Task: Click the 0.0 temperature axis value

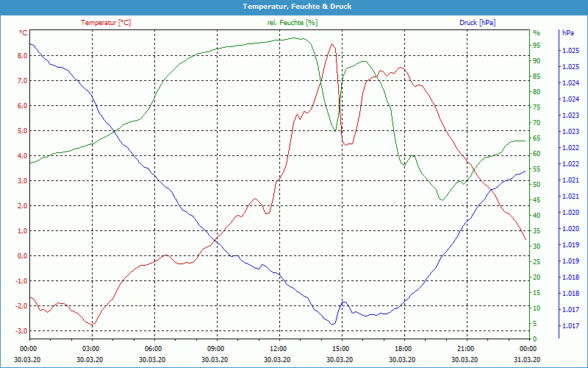Action: (22, 256)
